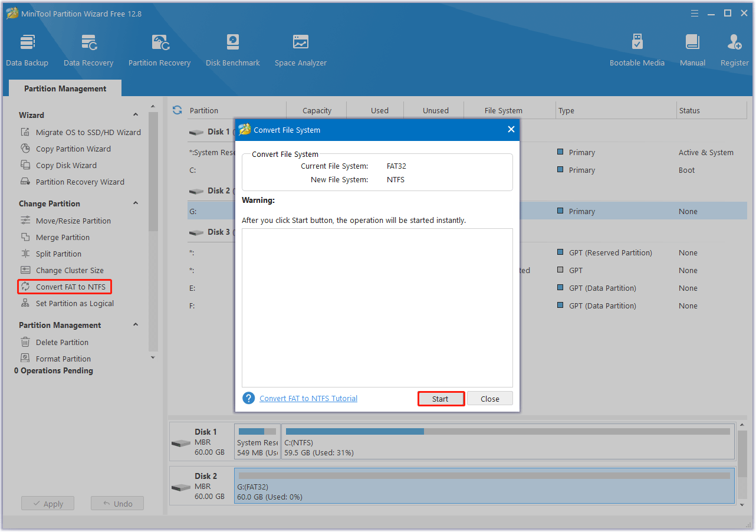Close the Convert File System dialog with X
The image size is (756, 532).
click(511, 130)
